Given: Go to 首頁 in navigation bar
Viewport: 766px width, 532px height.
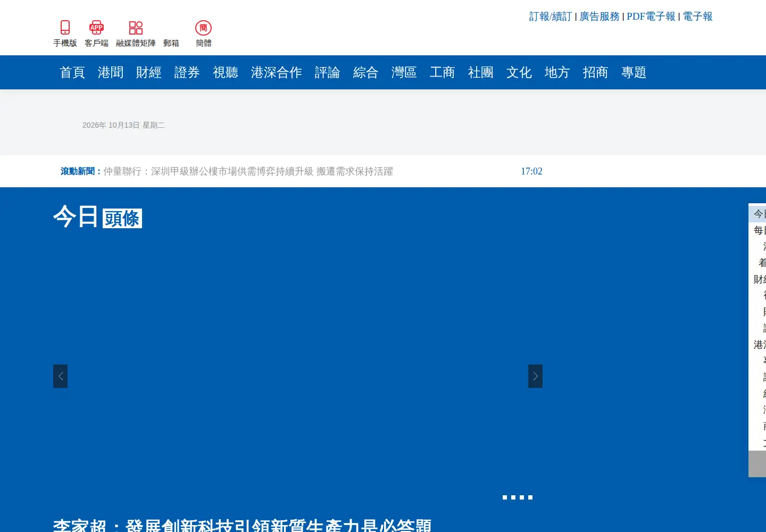Looking at the screenshot, I should pyautogui.click(x=72, y=72).
